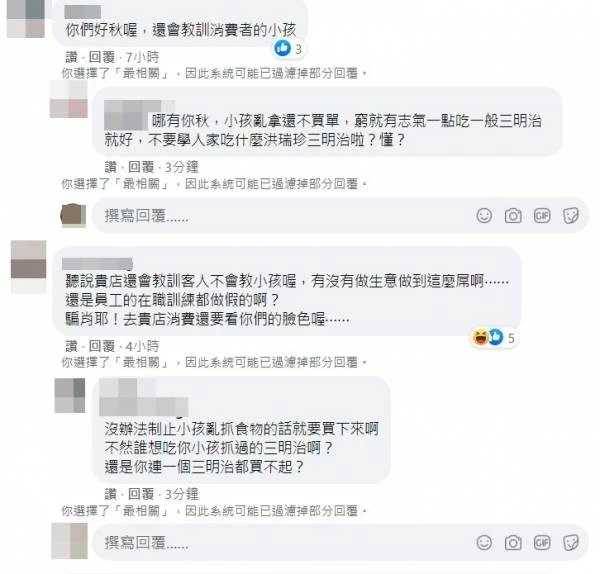Attach photo via upper reply box camera icon
The width and height of the screenshot is (600, 574).
513,216
